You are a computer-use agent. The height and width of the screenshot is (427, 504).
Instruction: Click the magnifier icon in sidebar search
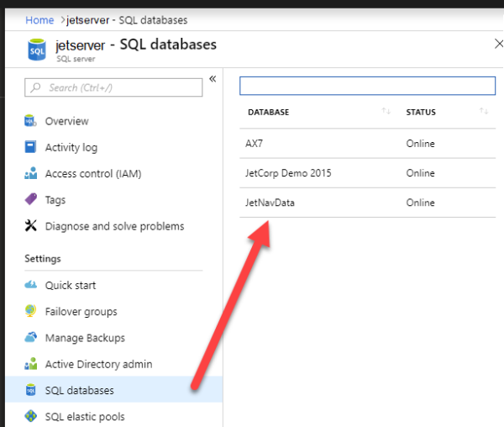pyautogui.click(x=35, y=87)
